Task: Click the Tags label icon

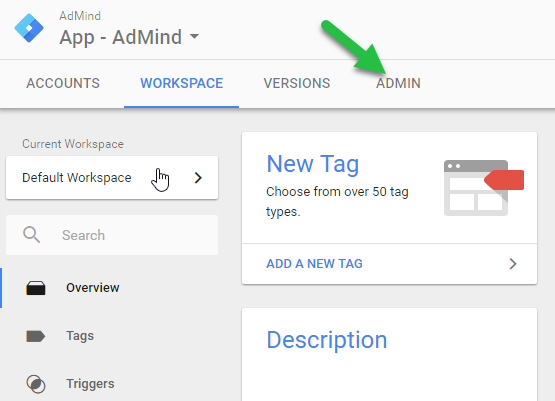Action: tap(36, 336)
